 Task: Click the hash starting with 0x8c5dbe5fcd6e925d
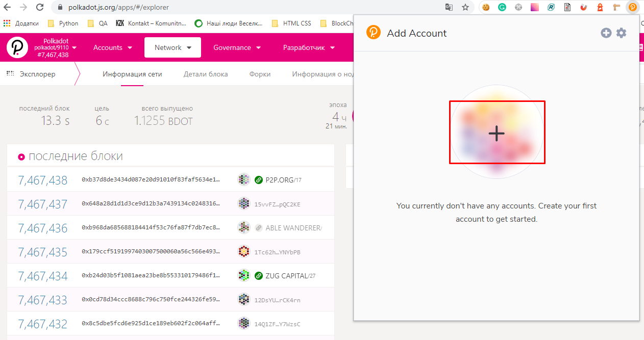151,324
